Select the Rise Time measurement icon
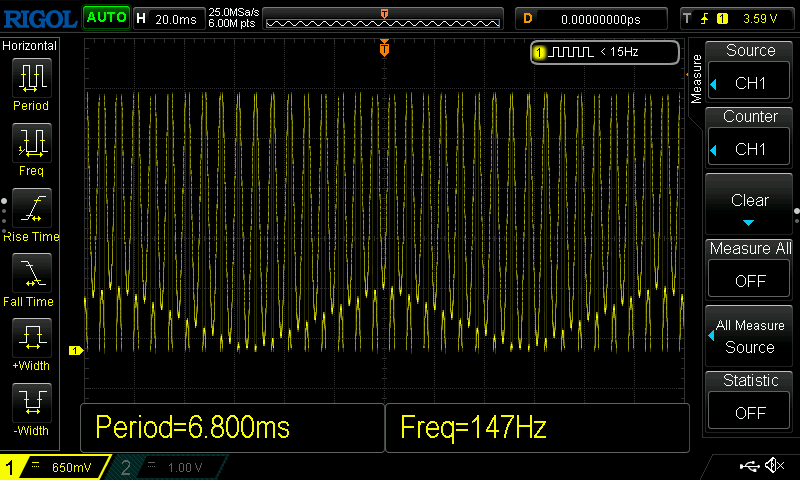 32,208
